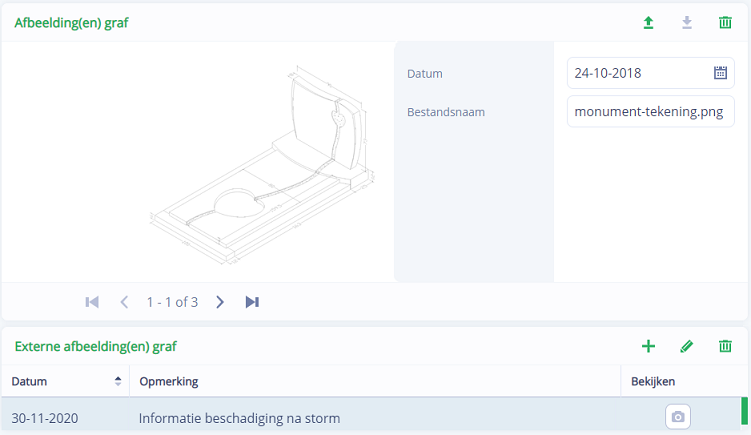Edit external image with pencil icon
The width and height of the screenshot is (751, 435).
pyautogui.click(x=686, y=346)
